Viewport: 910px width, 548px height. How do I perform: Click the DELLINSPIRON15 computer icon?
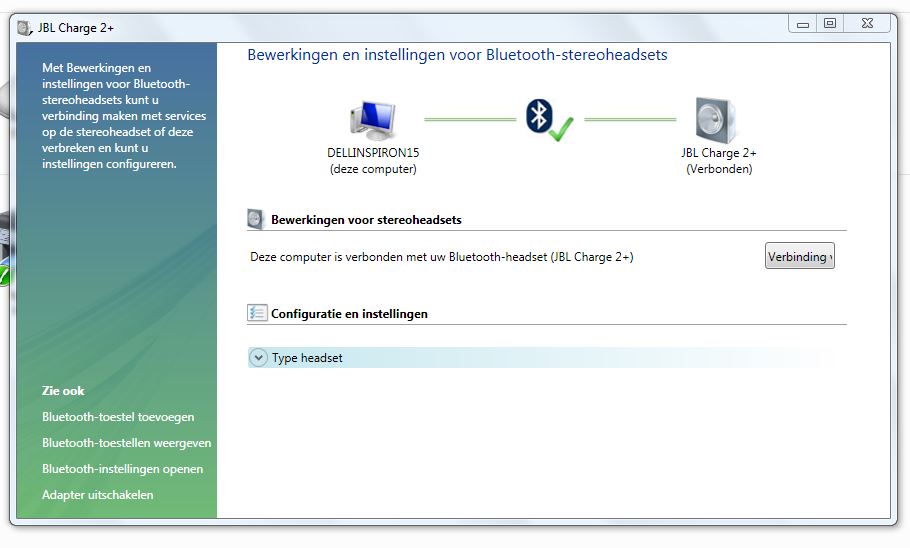click(373, 120)
